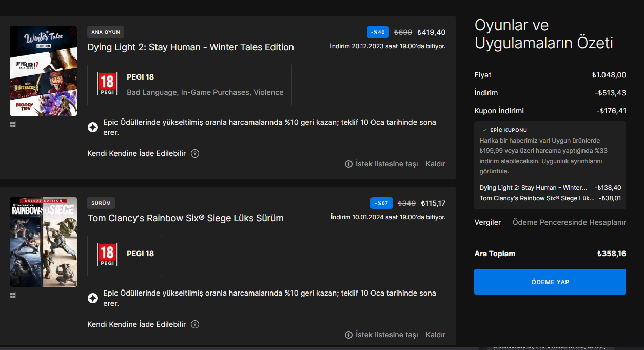Click the İndirim -₺513,43 value
Viewport: 644px width, 350px height.
[x=611, y=93]
